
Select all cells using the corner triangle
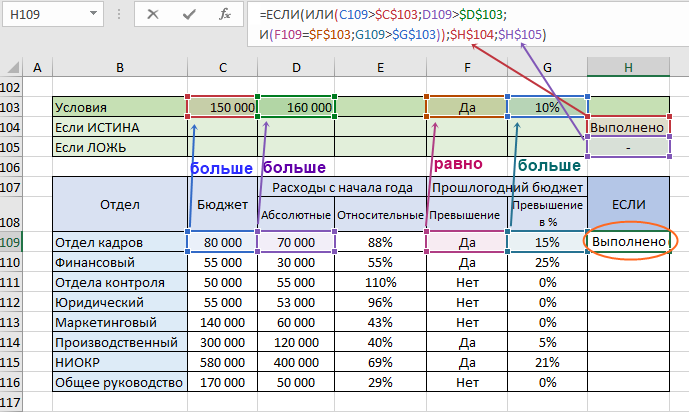point(13,67)
